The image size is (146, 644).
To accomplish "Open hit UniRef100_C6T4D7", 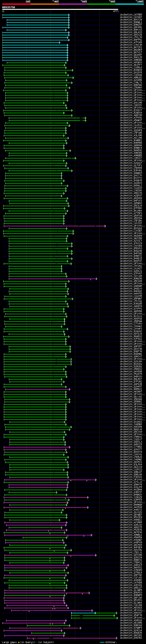I will coord(131,17).
